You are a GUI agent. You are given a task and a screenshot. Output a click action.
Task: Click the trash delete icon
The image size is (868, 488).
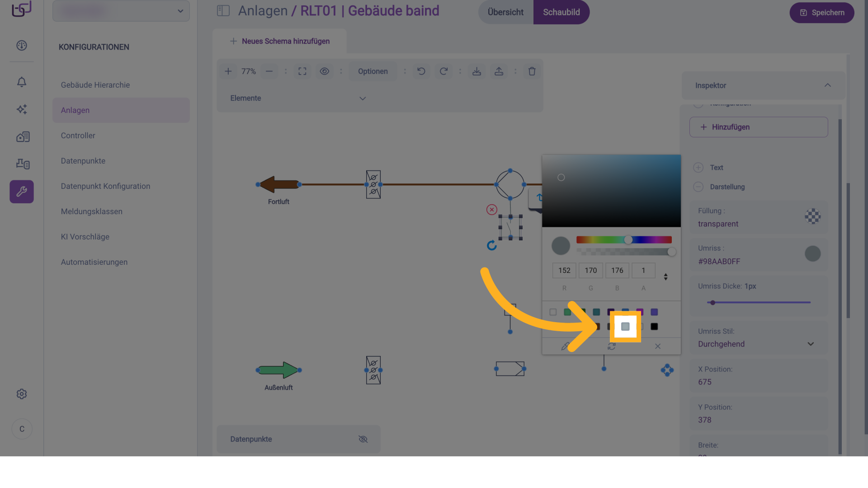tap(532, 71)
